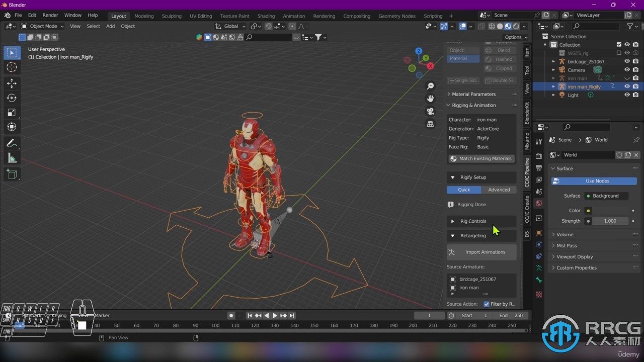Select the Annotate tool
644x362 pixels.
12,143
